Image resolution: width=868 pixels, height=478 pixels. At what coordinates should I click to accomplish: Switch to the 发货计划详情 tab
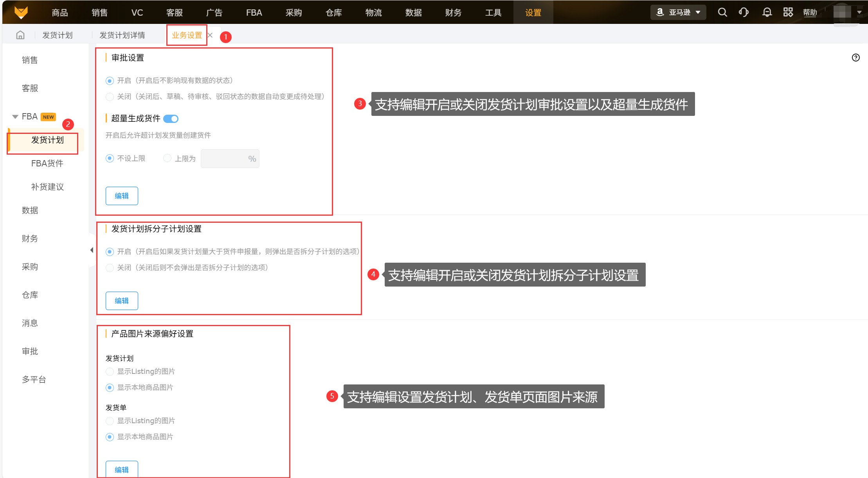coord(122,35)
